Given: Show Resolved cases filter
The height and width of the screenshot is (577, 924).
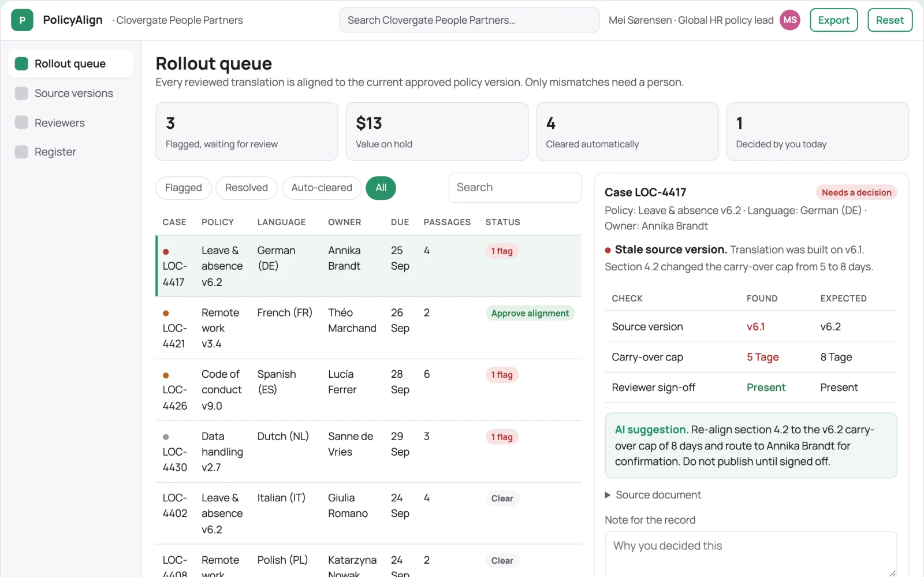Looking at the screenshot, I should [247, 188].
